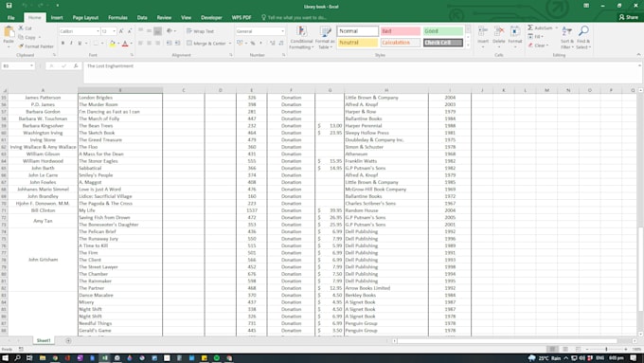Click the Decrease Decimal icon
This screenshot has height=363, width=644.
pyautogui.click(x=281, y=44)
